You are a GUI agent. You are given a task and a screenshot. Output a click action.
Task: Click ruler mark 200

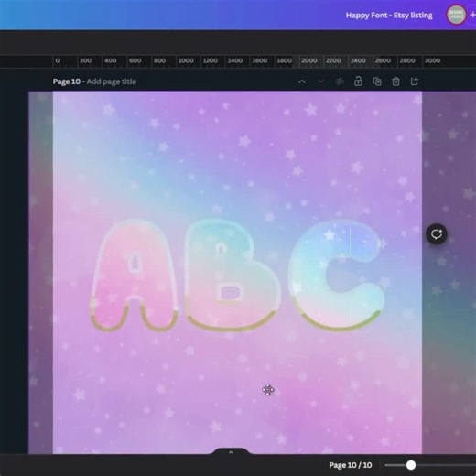coord(85,60)
